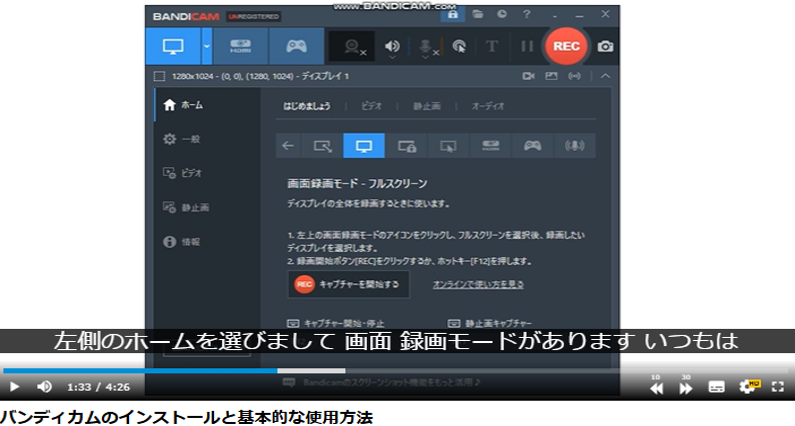The width and height of the screenshot is (795, 426).
Task: Collapse the panel with the up chevron
Action: [x=605, y=76]
